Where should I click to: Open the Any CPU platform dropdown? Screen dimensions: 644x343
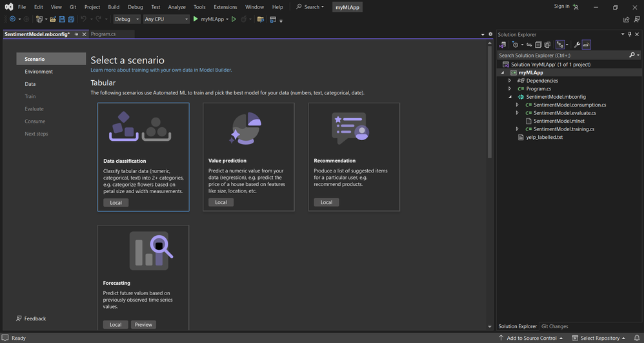tap(166, 19)
